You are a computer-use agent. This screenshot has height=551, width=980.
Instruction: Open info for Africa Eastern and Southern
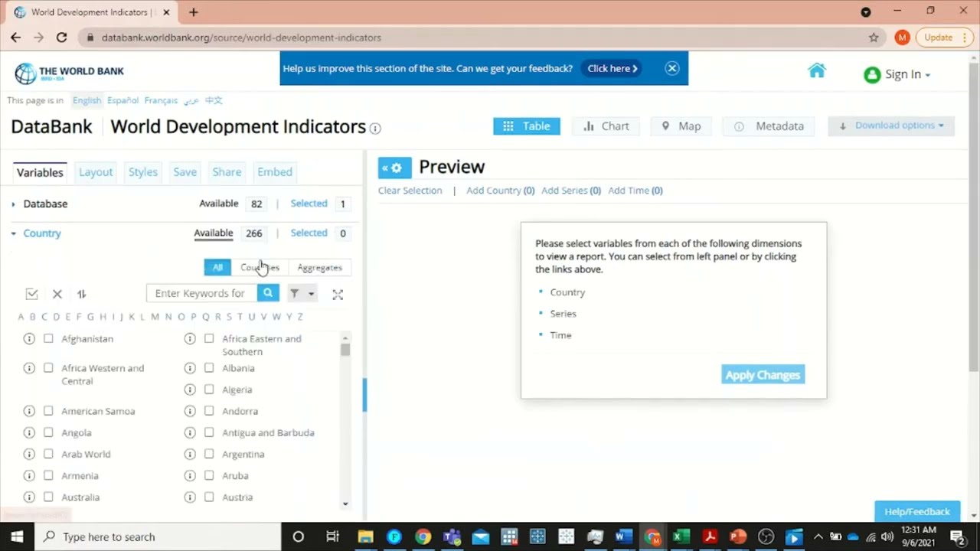click(190, 338)
